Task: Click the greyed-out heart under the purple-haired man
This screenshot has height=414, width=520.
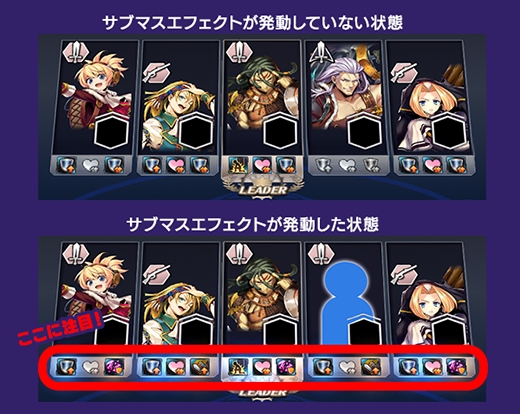Action: (x=345, y=165)
